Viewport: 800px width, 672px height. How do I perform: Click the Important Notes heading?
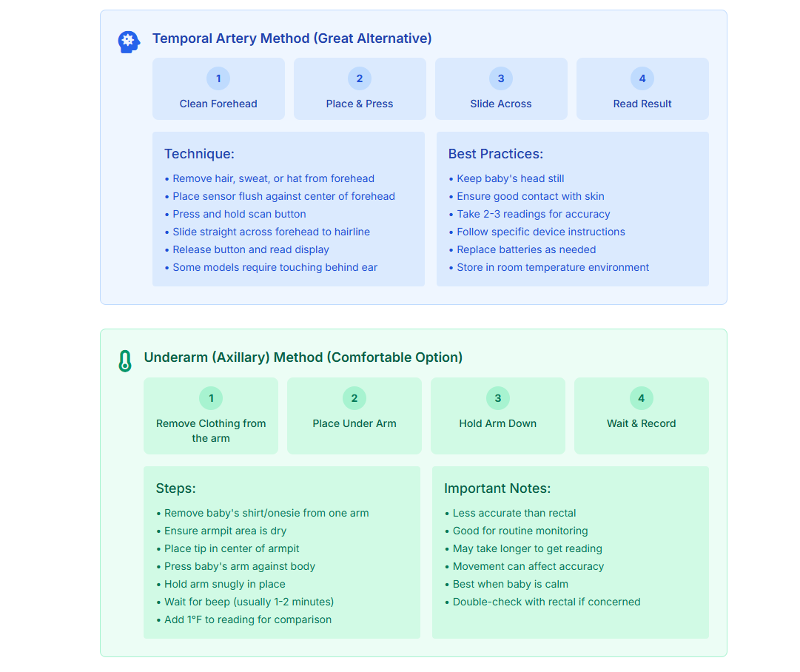(497, 488)
